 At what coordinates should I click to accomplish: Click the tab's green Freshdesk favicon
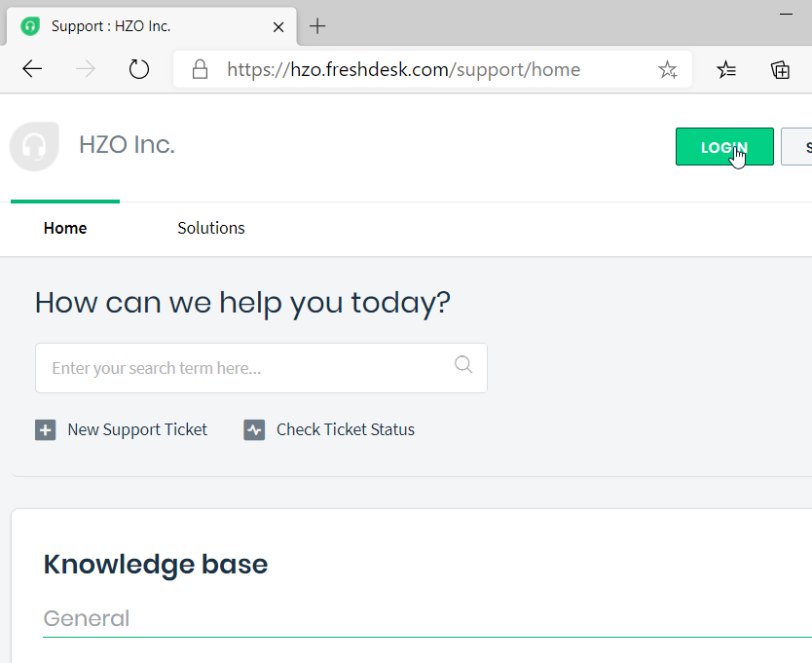click(x=30, y=26)
